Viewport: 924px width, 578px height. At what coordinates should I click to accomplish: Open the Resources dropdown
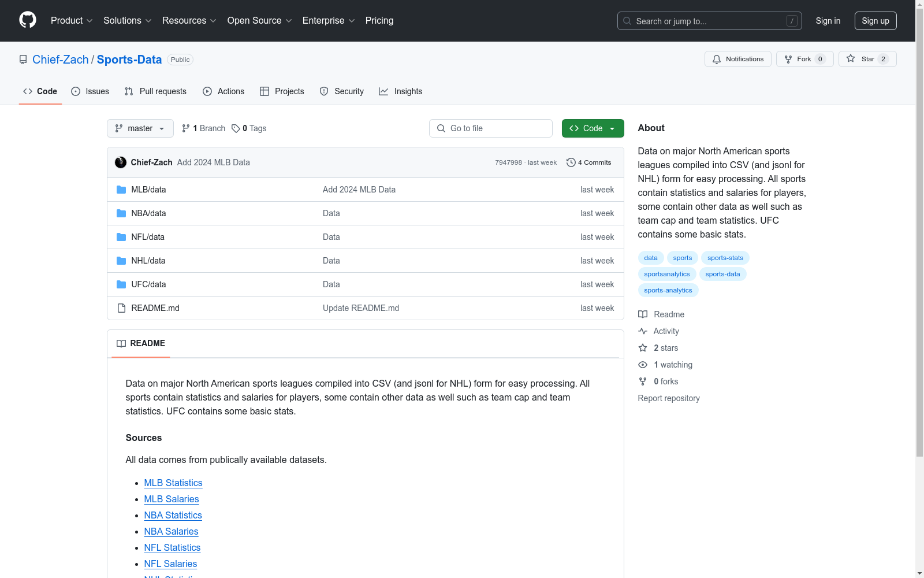pos(189,21)
